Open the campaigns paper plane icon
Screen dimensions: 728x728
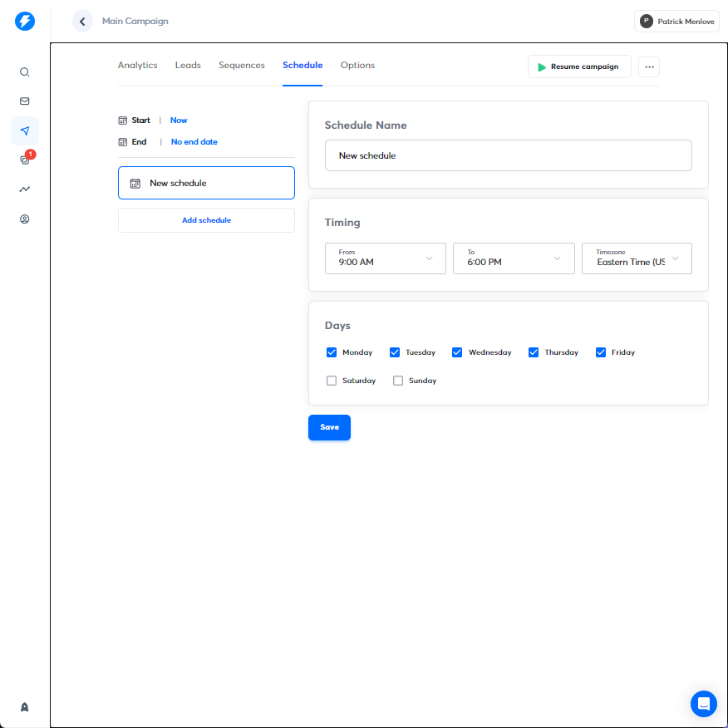(25, 131)
